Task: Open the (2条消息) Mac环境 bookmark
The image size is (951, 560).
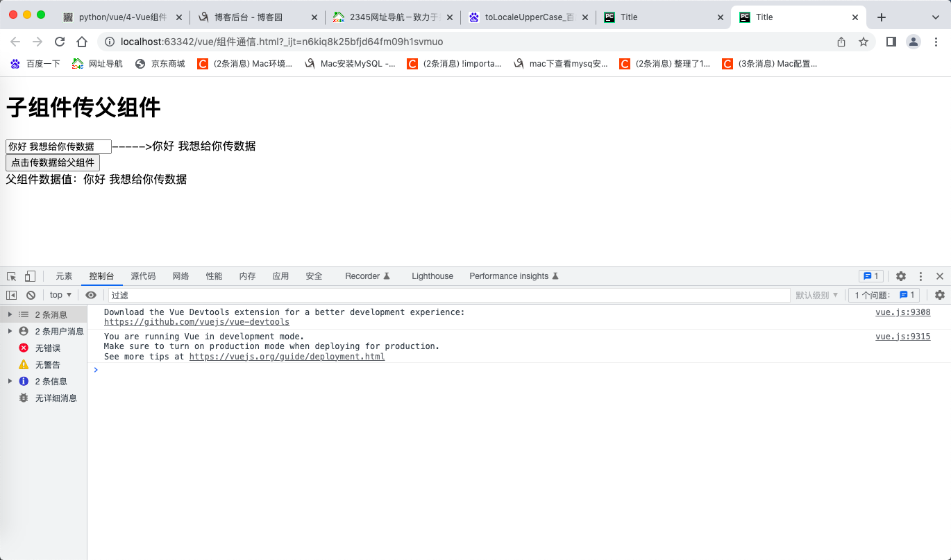Action: click(x=245, y=64)
